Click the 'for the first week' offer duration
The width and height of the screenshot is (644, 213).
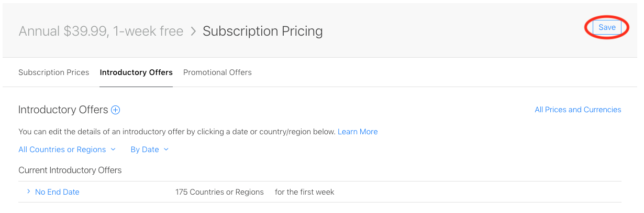[305, 192]
